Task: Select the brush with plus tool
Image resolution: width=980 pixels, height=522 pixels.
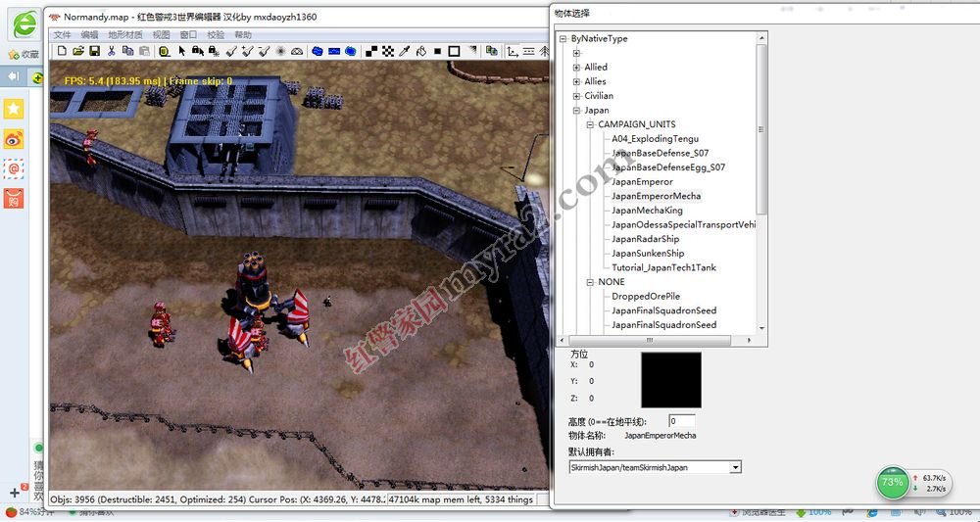Action: pos(247,51)
